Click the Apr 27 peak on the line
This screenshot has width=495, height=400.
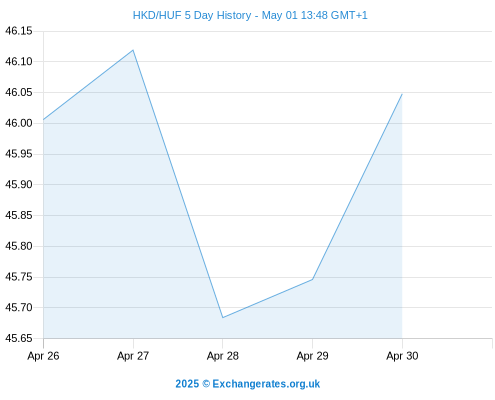[133, 50]
